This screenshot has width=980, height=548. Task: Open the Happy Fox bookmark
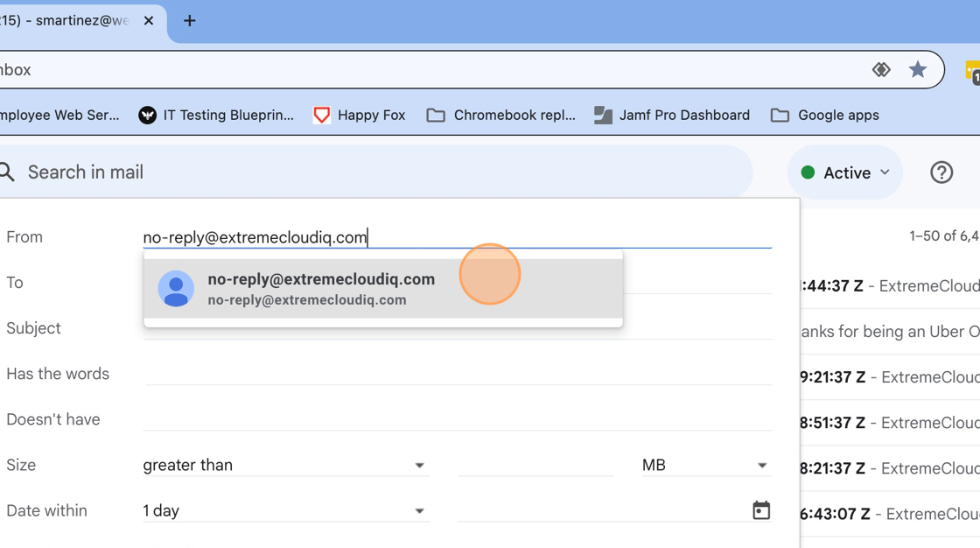click(360, 115)
